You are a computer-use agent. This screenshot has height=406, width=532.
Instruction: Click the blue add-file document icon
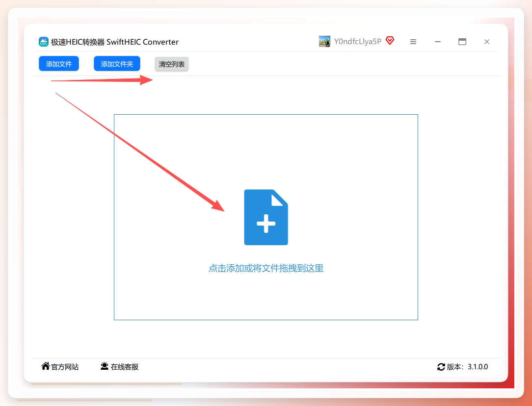click(266, 217)
